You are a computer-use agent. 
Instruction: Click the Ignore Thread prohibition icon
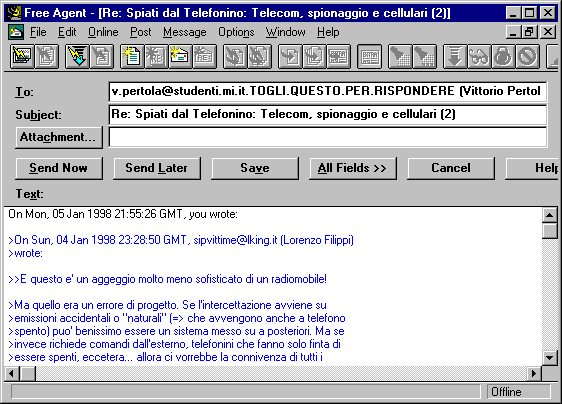pyautogui.click(x=528, y=56)
